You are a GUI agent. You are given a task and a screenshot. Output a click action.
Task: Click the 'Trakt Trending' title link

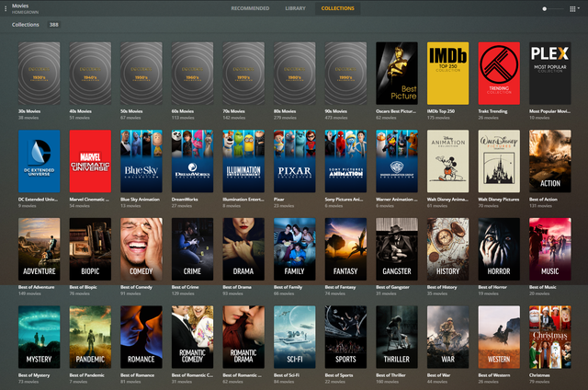(x=492, y=111)
